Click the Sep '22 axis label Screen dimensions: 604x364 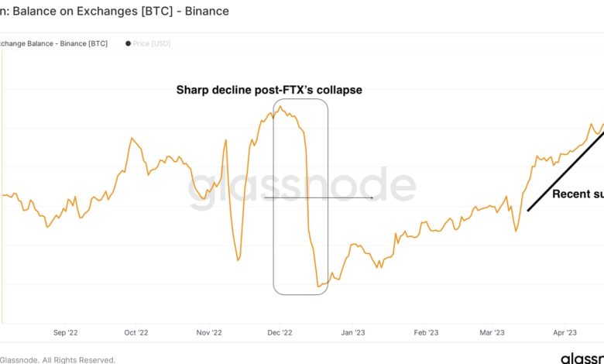(x=65, y=332)
